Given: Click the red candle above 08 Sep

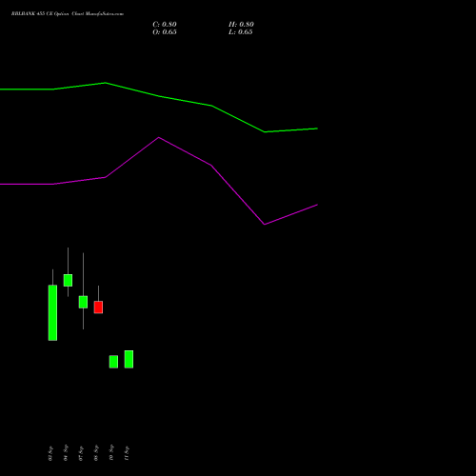Looking at the screenshot, I should point(98,307).
